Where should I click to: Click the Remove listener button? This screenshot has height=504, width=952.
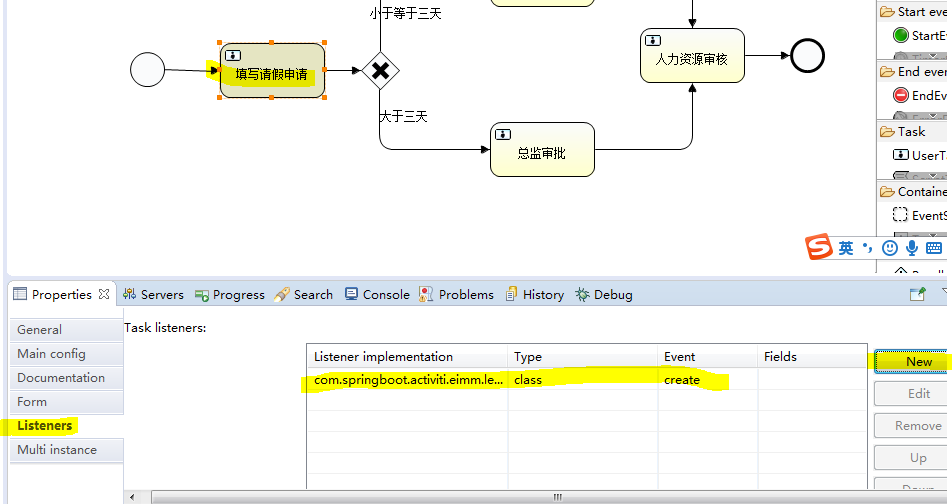(911, 426)
